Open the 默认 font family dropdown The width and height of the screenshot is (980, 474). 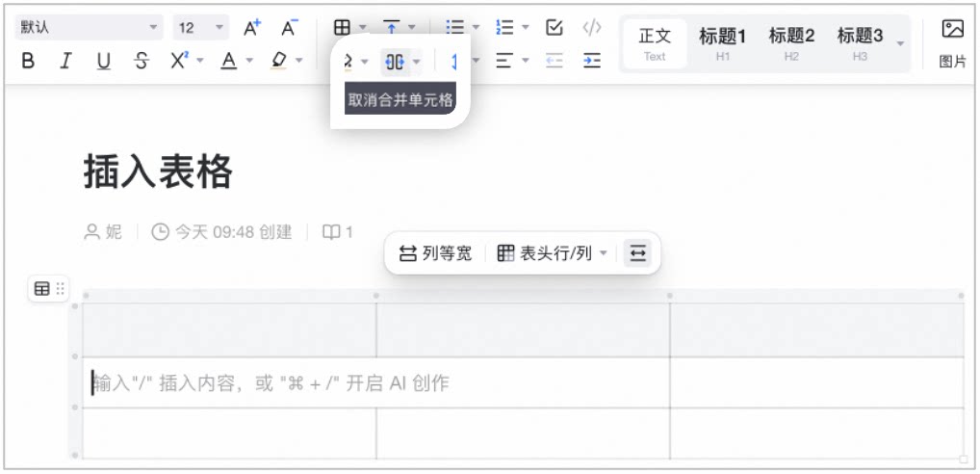pos(89,28)
